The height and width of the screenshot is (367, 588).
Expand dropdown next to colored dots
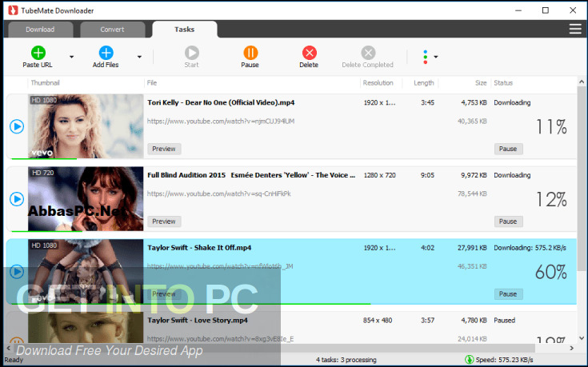436,57
